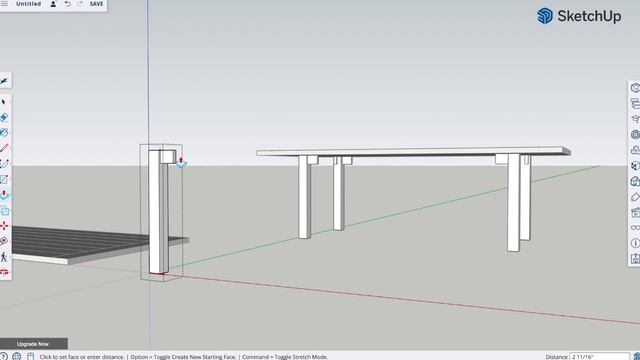
Task: Select the Line pencil tool
Action: pos(4,148)
